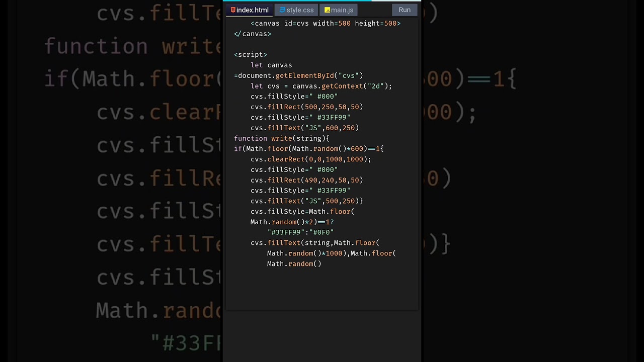The width and height of the screenshot is (644, 362).
Task: Click 'cvs.fillText("JS",600,250)' line
Action: pyautogui.click(x=305, y=128)
